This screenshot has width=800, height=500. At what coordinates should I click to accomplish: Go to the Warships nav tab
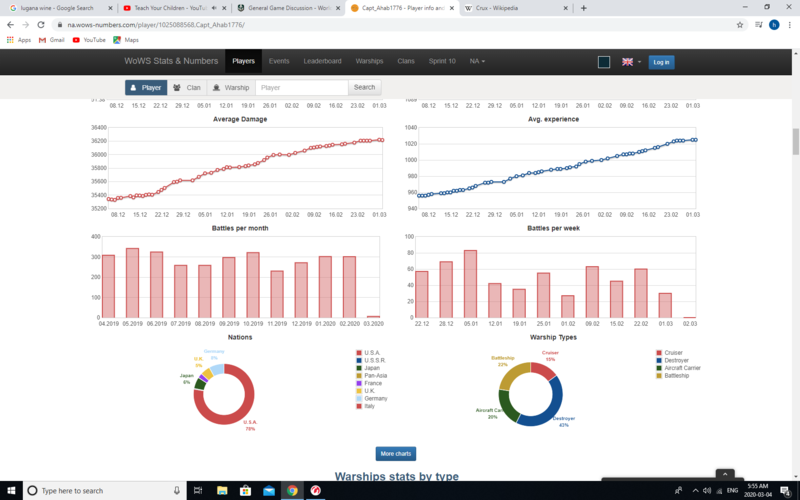369,61
